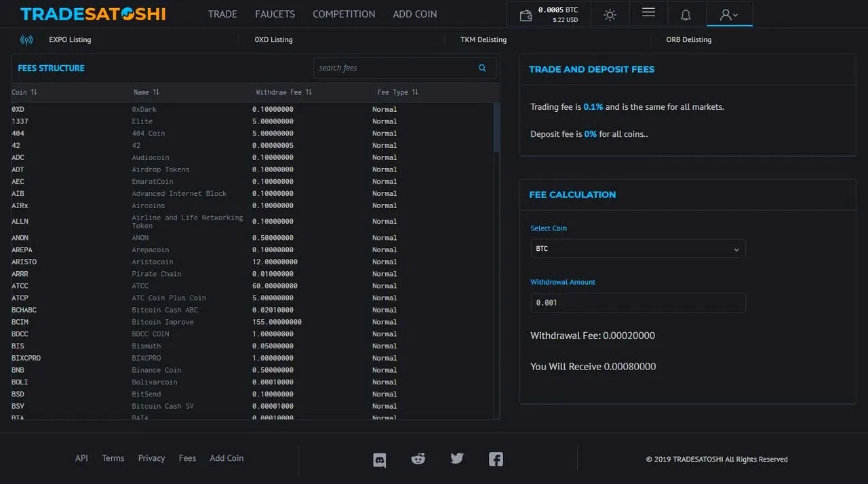Sort table by Coin column
Viewport: 868px width, 484px height.
(x=24, y=92)
